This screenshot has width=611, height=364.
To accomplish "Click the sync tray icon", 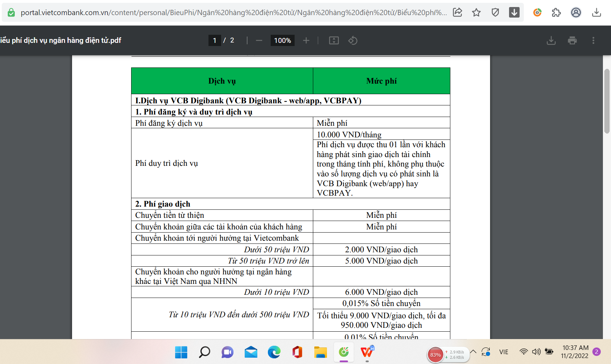I will 486,352.
